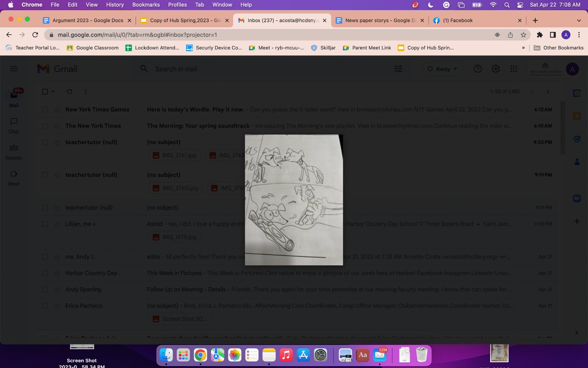Open the Teacher Portal bookmark
This screenshot has width=588, height=368.
pyautogui.click(x=33, y=48)
